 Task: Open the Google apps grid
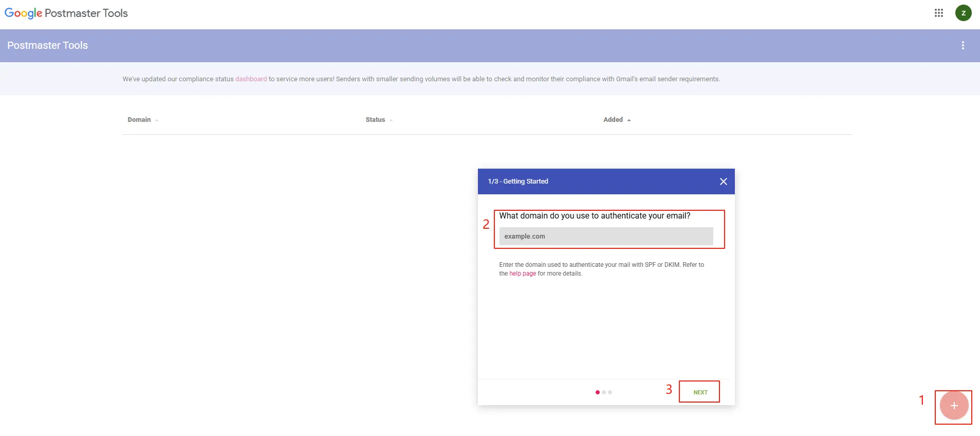[938, 13]
